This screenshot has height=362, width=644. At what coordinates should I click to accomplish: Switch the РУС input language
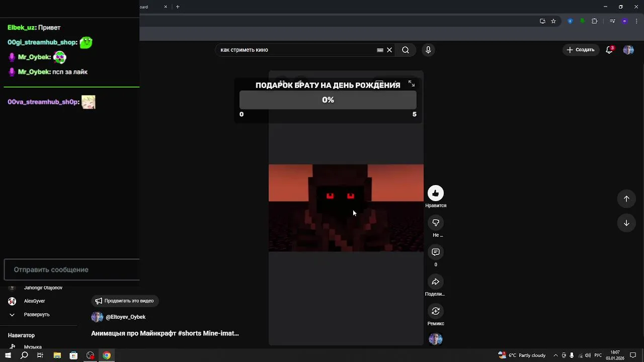pos(598,355)
